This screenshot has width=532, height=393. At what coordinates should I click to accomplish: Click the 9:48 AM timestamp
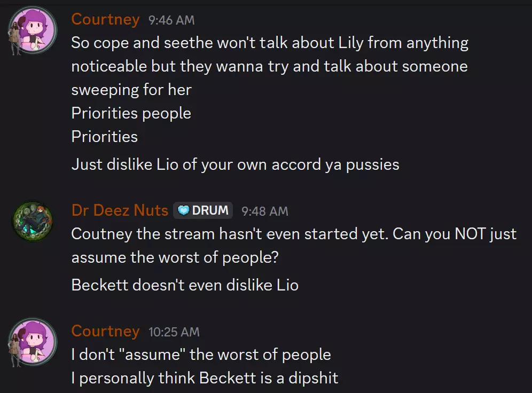tap(264, 211)
